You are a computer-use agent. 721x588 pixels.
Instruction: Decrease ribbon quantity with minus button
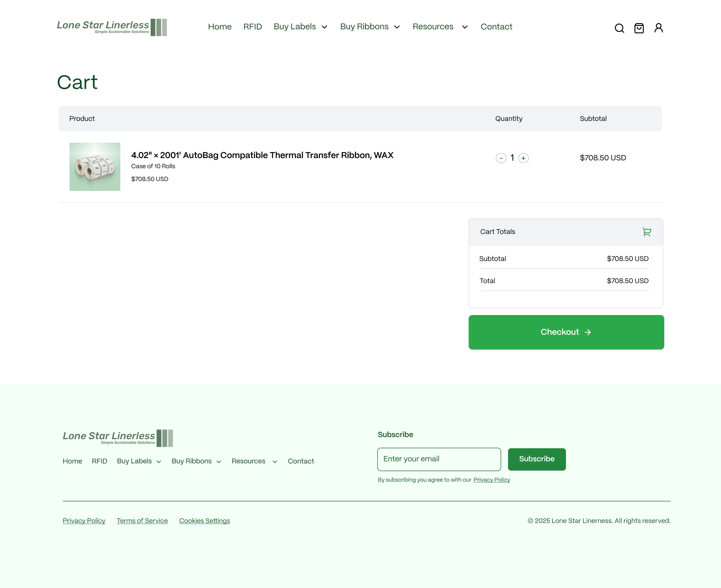pyautogui.click(x=501, y=158)
